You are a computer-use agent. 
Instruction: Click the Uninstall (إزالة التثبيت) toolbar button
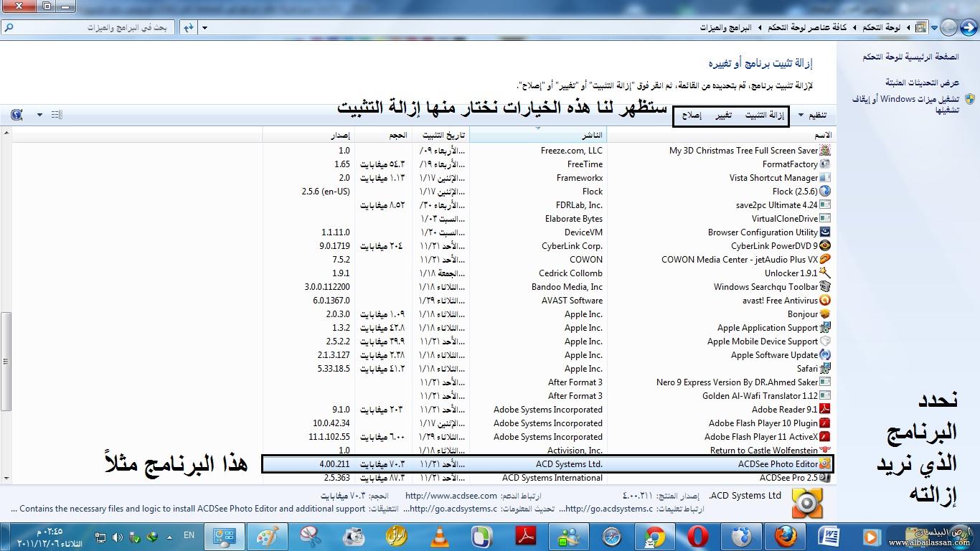tap(763, 115)
